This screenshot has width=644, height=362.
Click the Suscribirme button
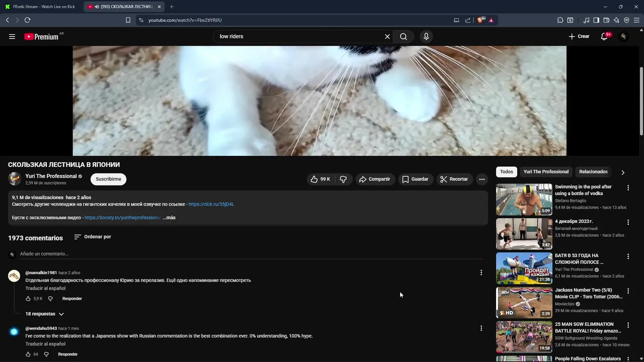point(109,179)
